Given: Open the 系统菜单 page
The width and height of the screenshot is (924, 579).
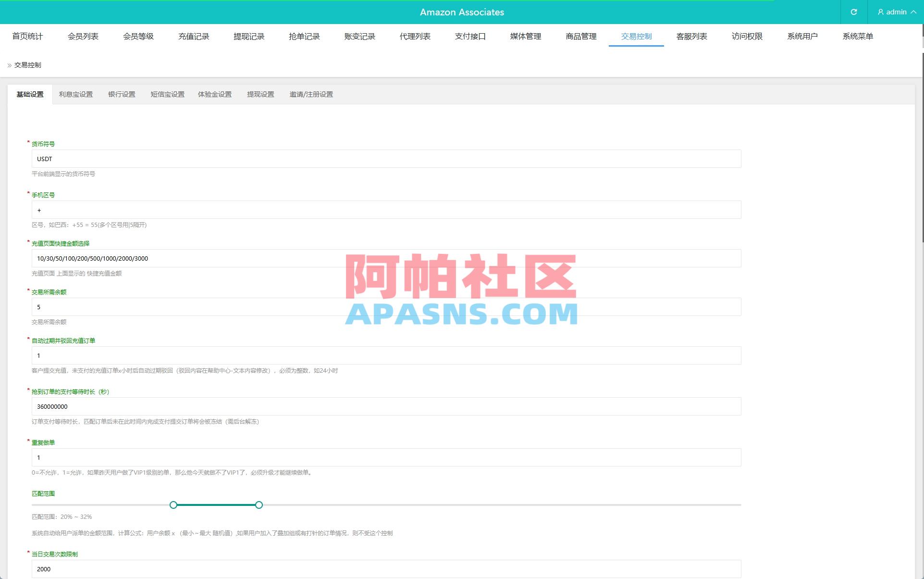Looking at the screenshot, I should tap(858, 36).
